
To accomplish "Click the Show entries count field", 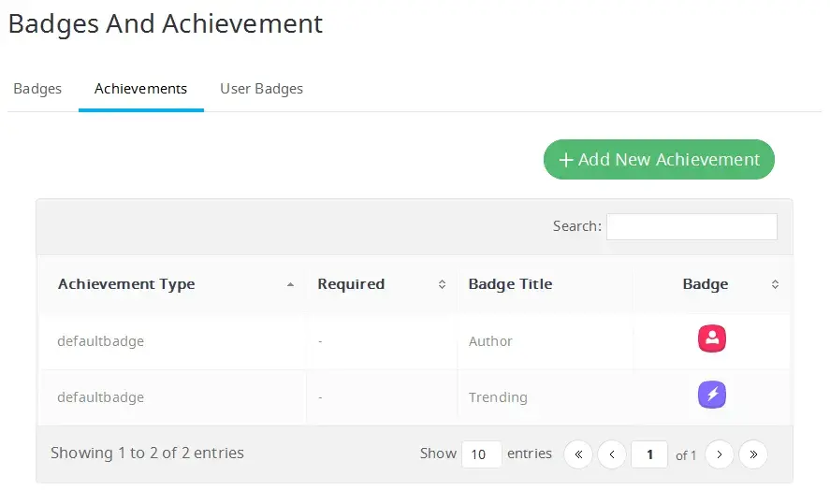I will (481, 454).
